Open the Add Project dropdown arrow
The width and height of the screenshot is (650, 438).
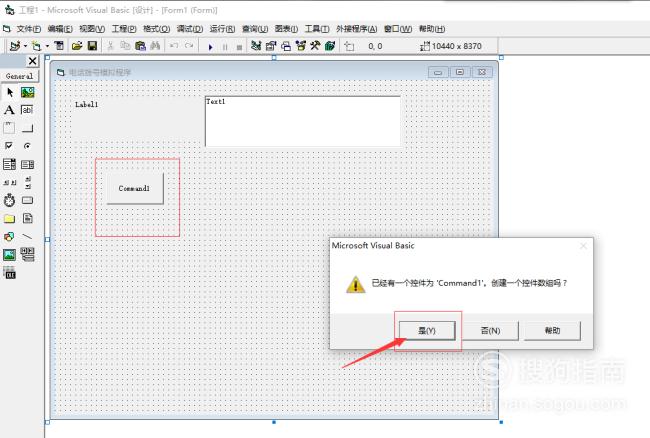pyautogui.click(x=25, y=46)
